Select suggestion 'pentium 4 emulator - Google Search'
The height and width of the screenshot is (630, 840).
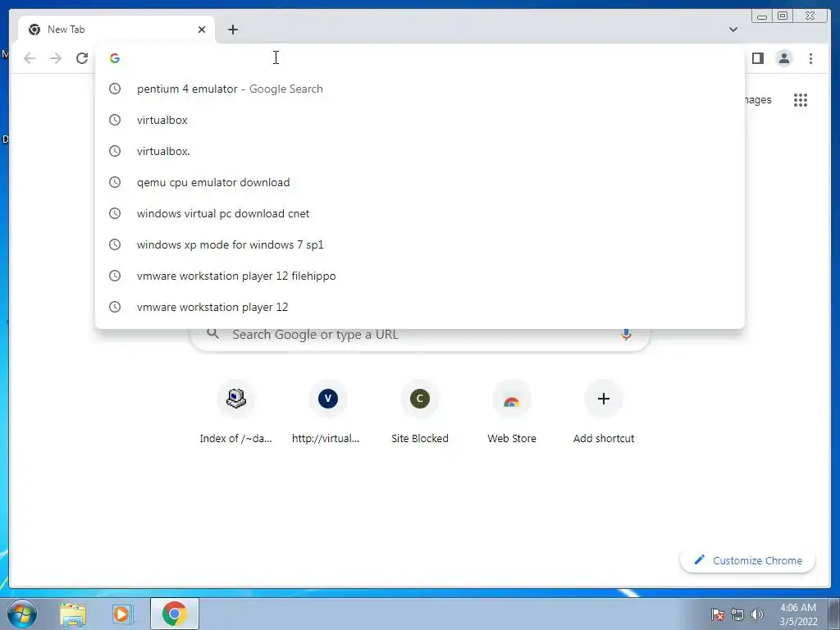pyautogui.click(x=420, y=89)
